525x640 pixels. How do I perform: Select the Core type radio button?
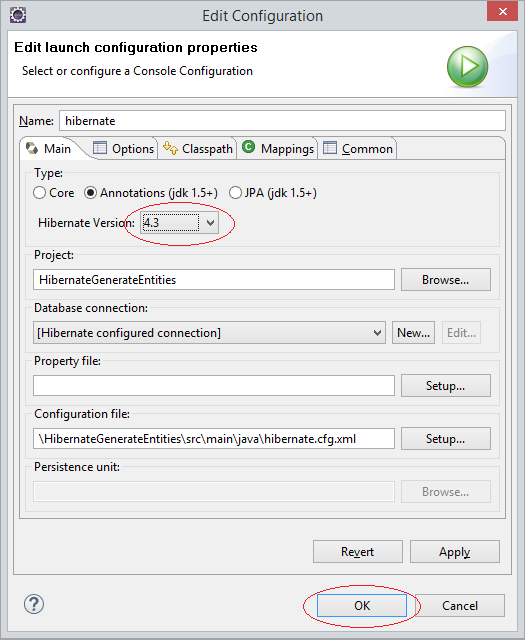[39, 193]
